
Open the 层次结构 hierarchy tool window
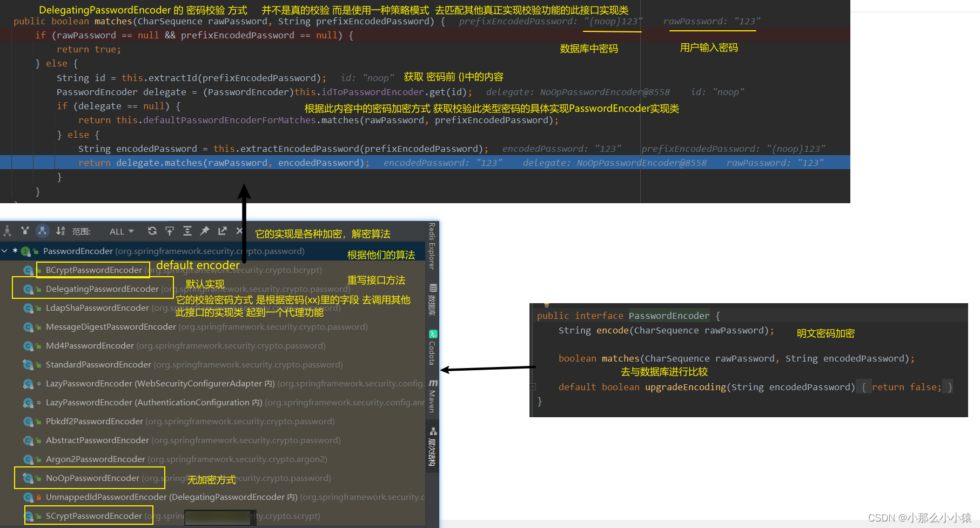tap(433, 446)
